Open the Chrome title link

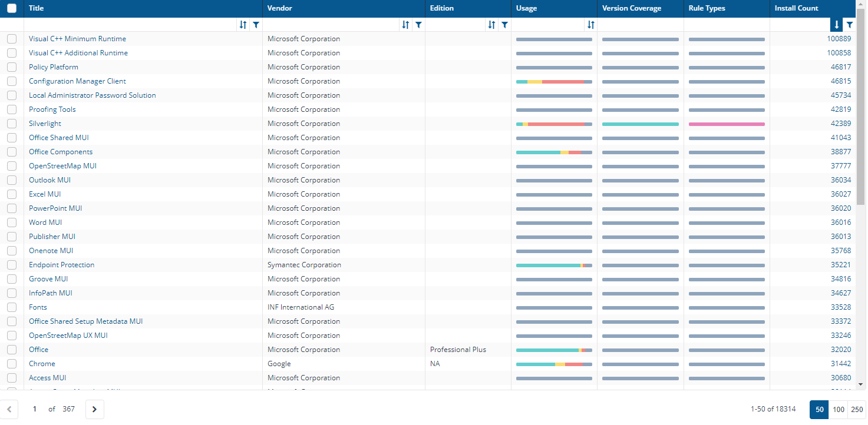[42, 364]
